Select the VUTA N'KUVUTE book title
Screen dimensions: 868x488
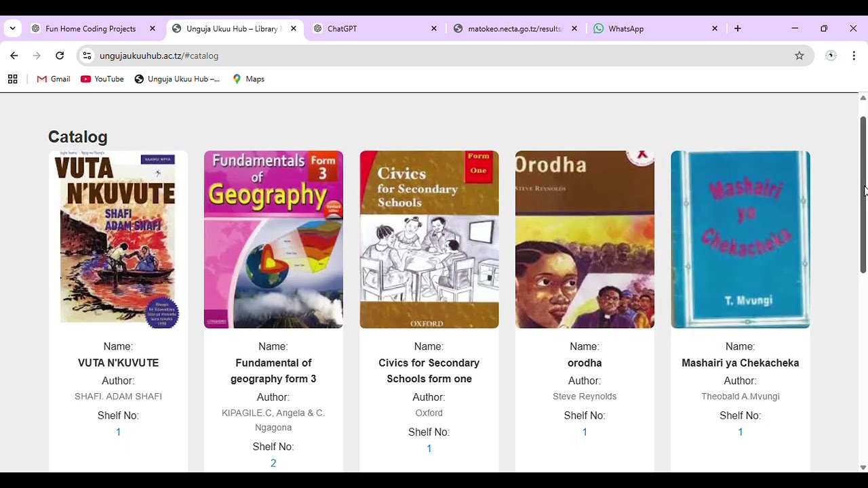point(118,363)
